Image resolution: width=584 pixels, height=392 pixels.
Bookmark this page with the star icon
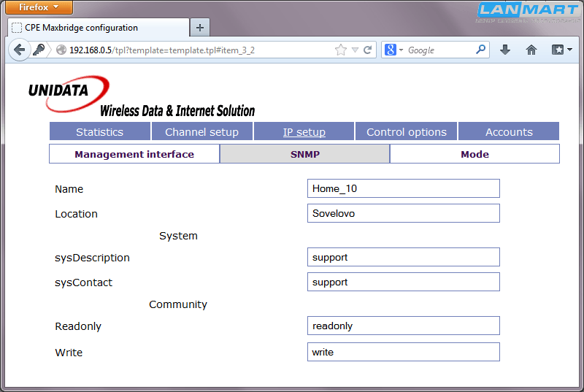point(341,50)
